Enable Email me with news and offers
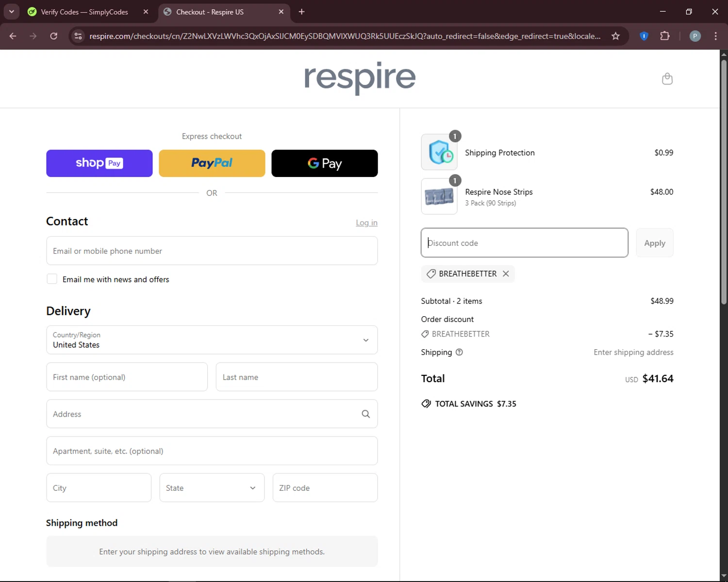The height and width of the screenshot is (582, 728). click(x=52, y=279)
